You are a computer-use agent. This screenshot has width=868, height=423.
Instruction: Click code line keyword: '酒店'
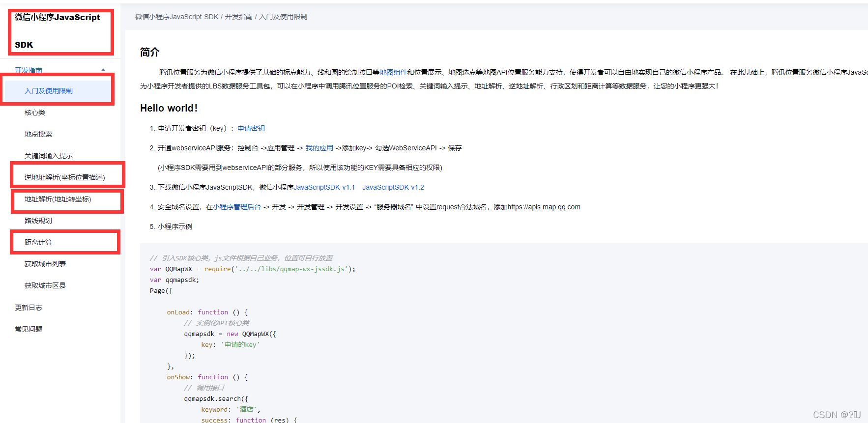point(231,409)
